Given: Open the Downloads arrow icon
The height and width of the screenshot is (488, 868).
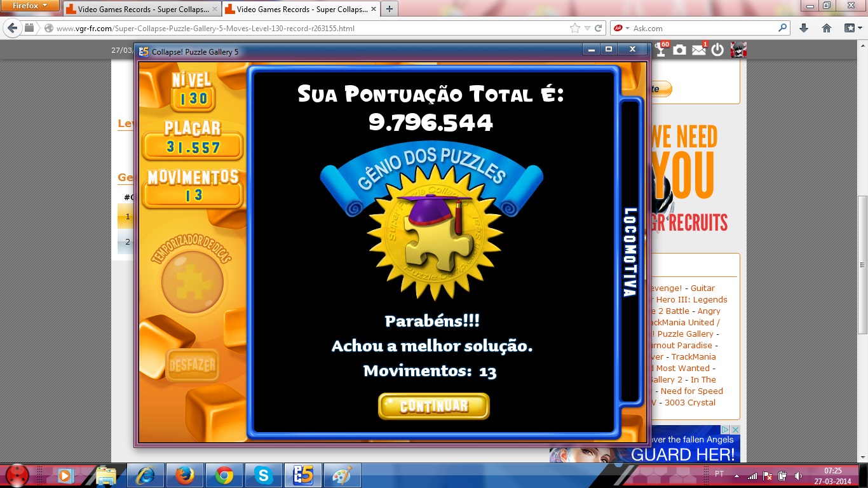Looking at the screenshot, I should (x=804, y=29).
